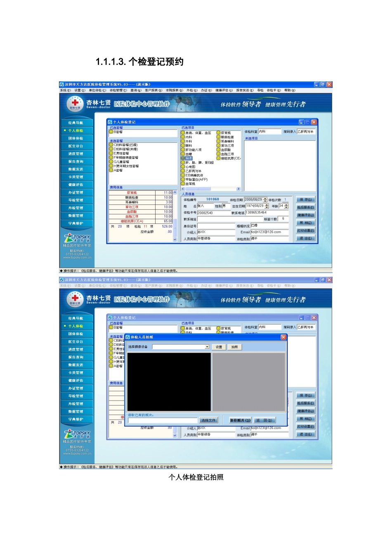
Task: Close the 体检人员拍照 dialog
Action: tap(283, 337)
